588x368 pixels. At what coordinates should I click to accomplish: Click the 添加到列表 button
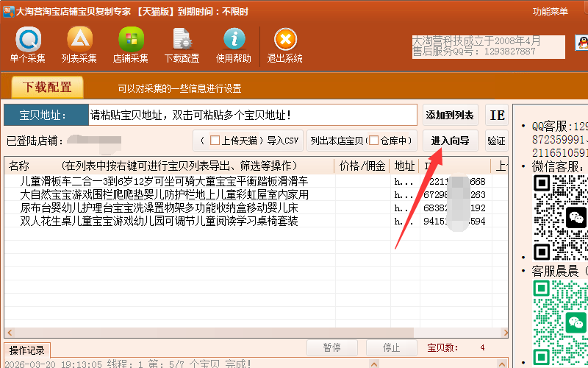tap(450, 116)
